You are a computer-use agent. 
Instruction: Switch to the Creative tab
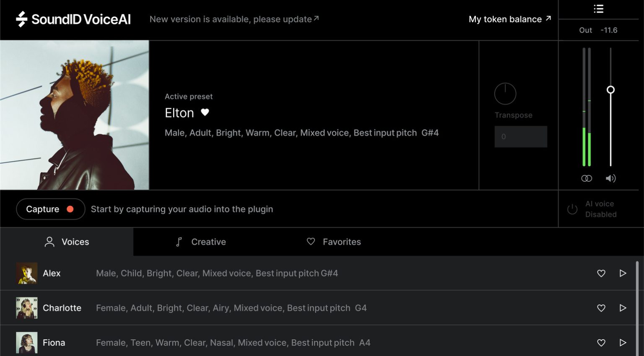click(x=201, y=242)
